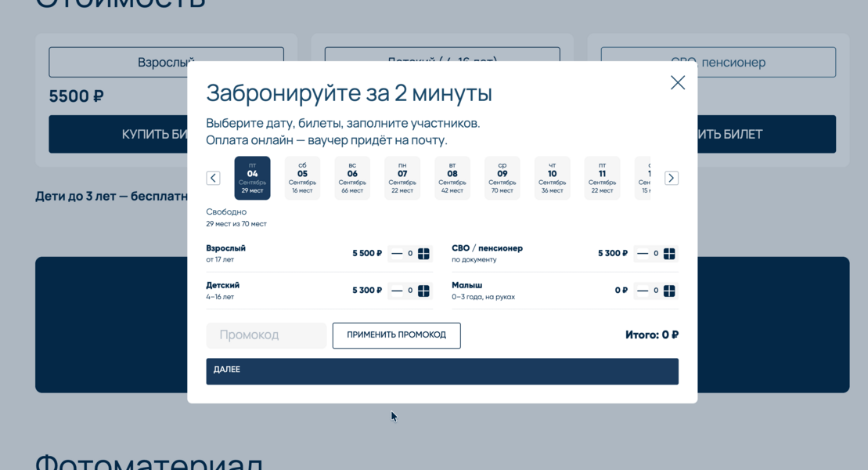Select date 05 Сентябрь (сб)
This screenshot has height=470, width=868.
point(302,178)
